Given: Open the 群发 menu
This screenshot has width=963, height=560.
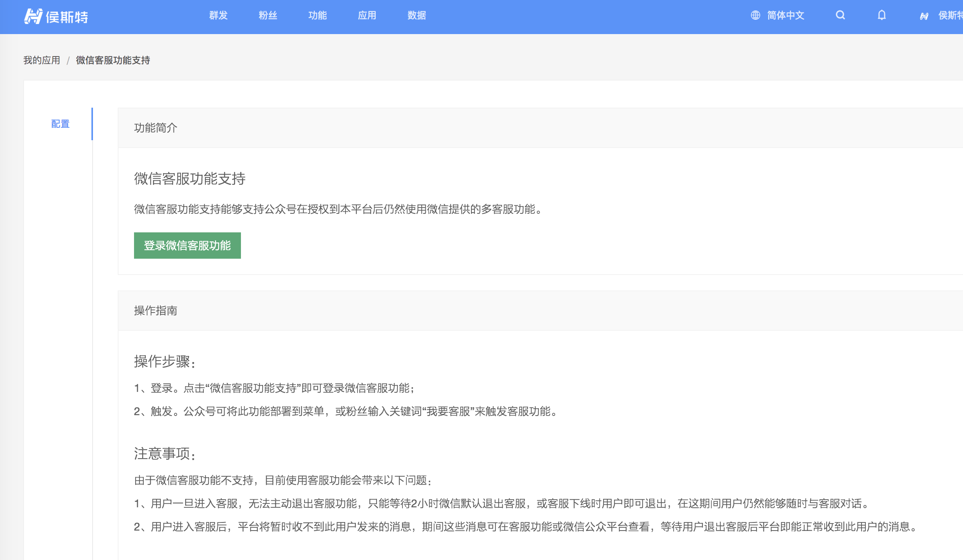Looking at the screenshot, I should coord(218,15).
